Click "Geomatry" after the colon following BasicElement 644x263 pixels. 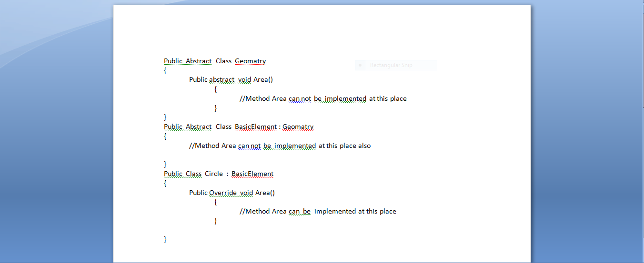298,127
